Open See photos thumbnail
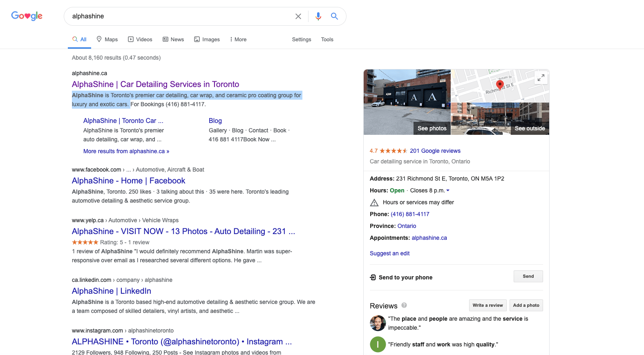The height and width of the screenshot is (355, 644). click(x=407, y=102)
